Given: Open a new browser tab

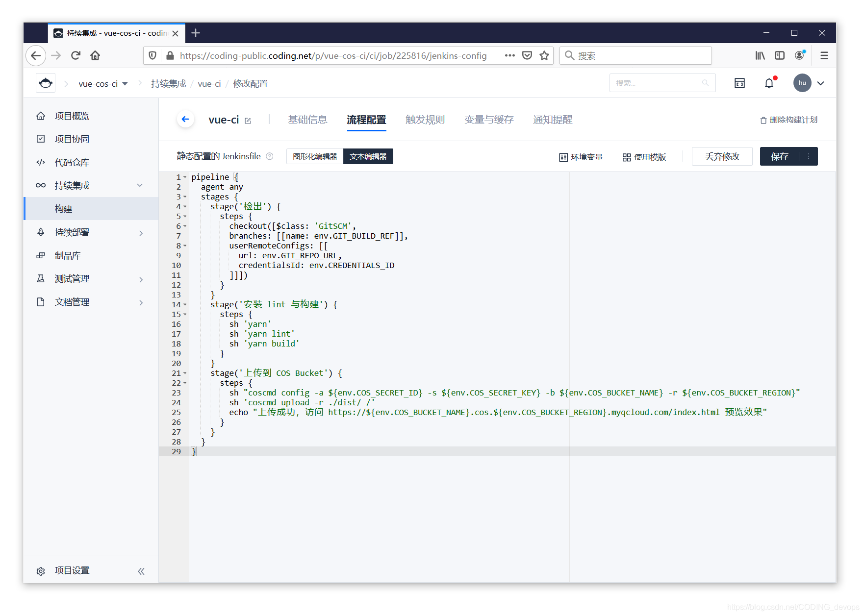Looking at the screenshot, I should pos(196,33).
